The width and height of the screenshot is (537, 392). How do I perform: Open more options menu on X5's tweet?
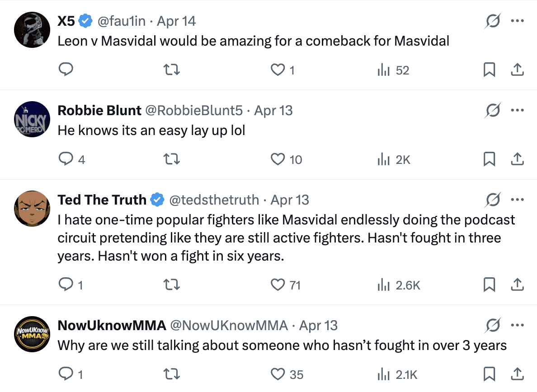point(517,21)
